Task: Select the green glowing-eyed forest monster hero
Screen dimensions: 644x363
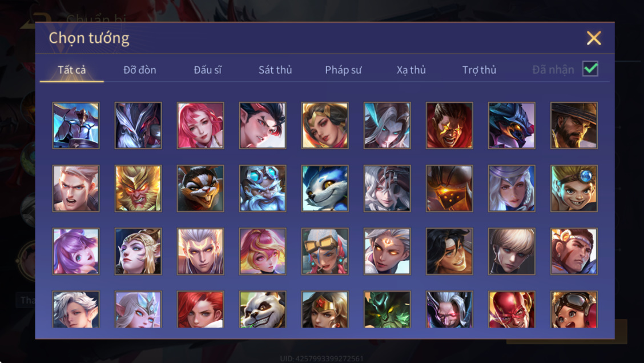Action: point(387,310)
